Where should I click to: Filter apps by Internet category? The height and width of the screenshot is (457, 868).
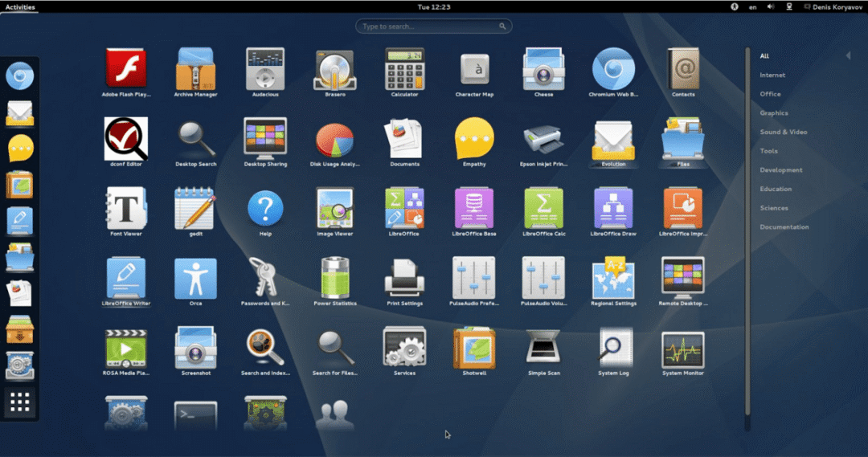point(772,75)
